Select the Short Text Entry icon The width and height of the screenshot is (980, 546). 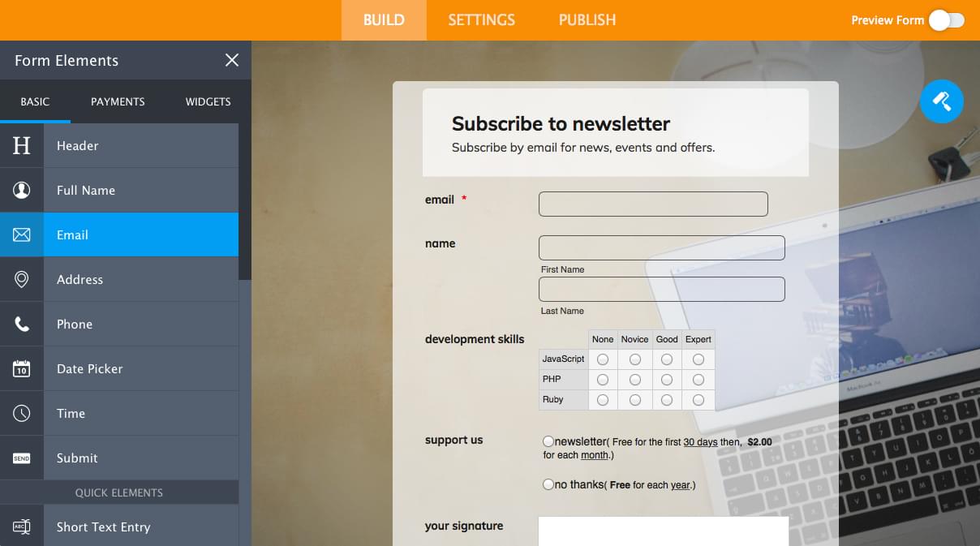coord(22,526)
